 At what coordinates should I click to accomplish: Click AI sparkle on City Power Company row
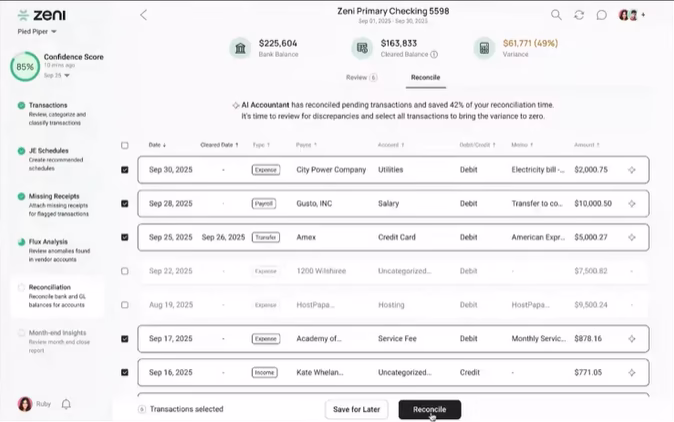pos(631,170)
